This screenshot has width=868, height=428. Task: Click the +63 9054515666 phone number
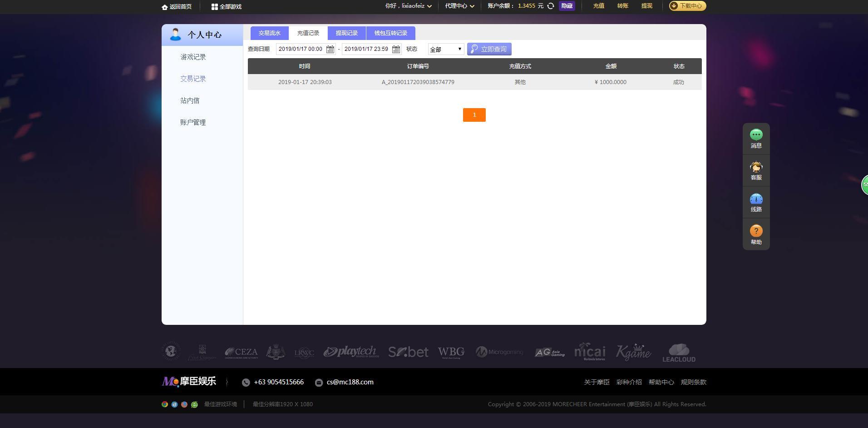[279, 382]
